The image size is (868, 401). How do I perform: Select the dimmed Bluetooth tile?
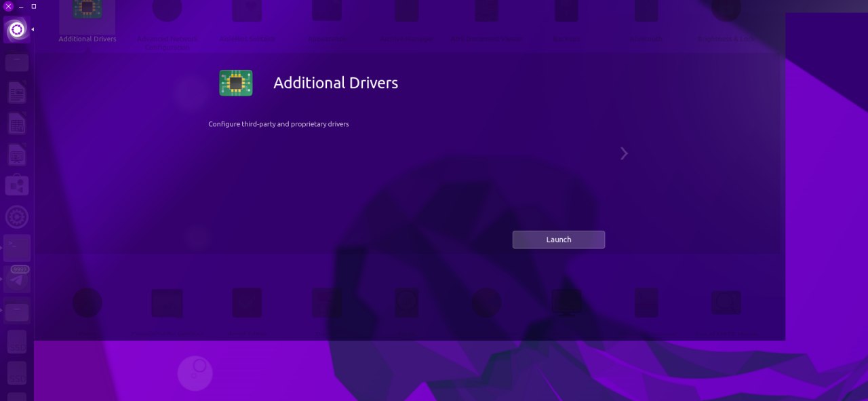pyautogui.click(x=646, y=20)
